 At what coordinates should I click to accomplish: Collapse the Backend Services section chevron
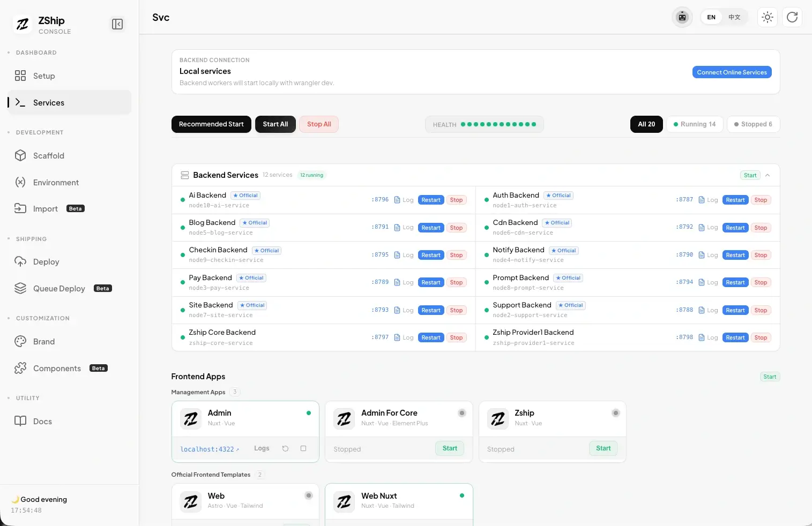click(768, 175)
